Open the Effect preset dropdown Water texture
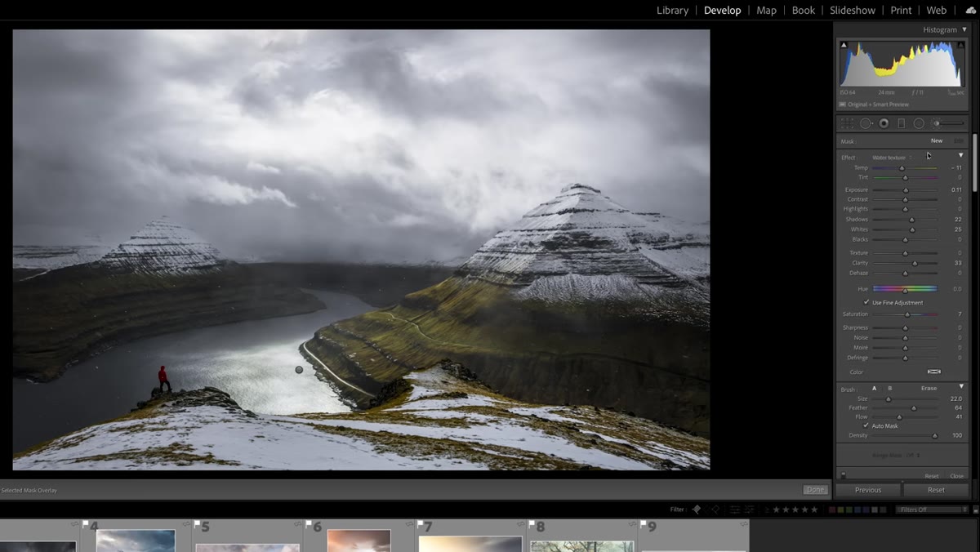Image resolution: width=980 pixels, height=552 pixels. 892,158
